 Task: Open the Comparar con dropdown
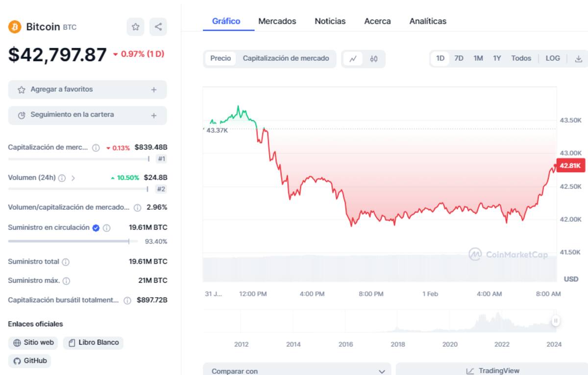297,371
